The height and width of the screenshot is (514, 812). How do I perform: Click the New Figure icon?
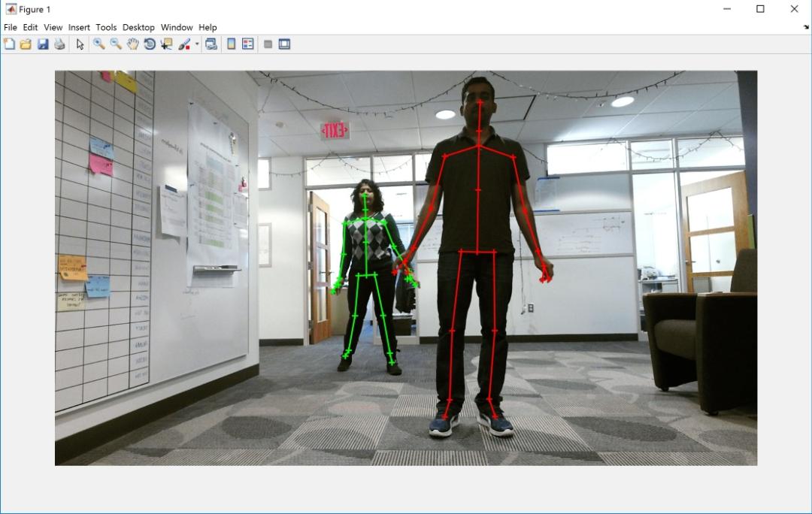(x=9, y=44)
